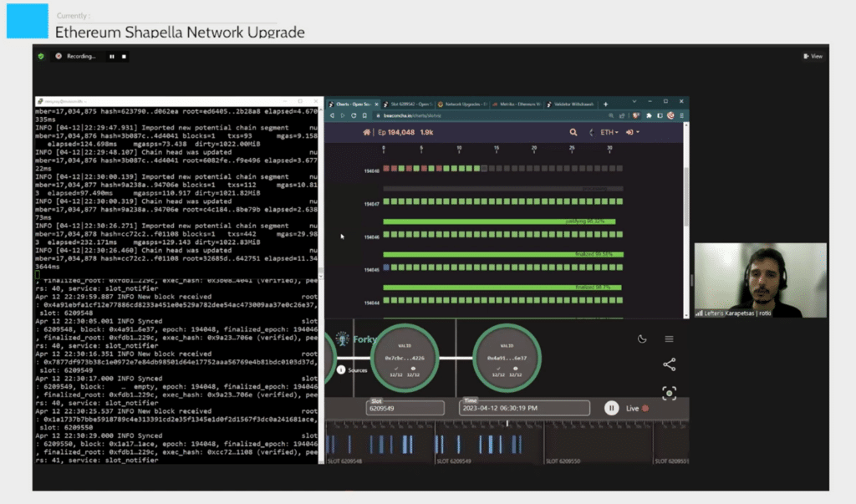Viewport: 856px width, 504px height.
Task: Jump to SLOT 6209548 on timeline
Action: click(344, 461)
